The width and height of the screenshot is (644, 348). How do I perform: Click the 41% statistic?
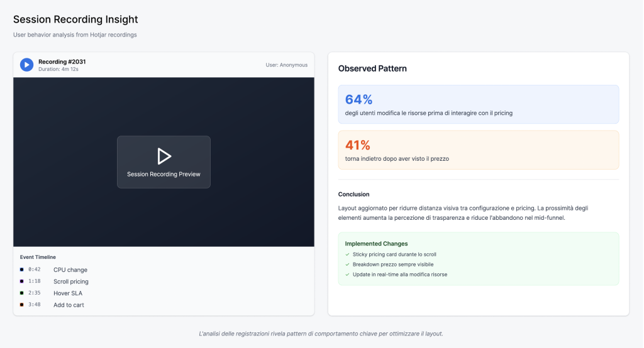click(357, 145)
